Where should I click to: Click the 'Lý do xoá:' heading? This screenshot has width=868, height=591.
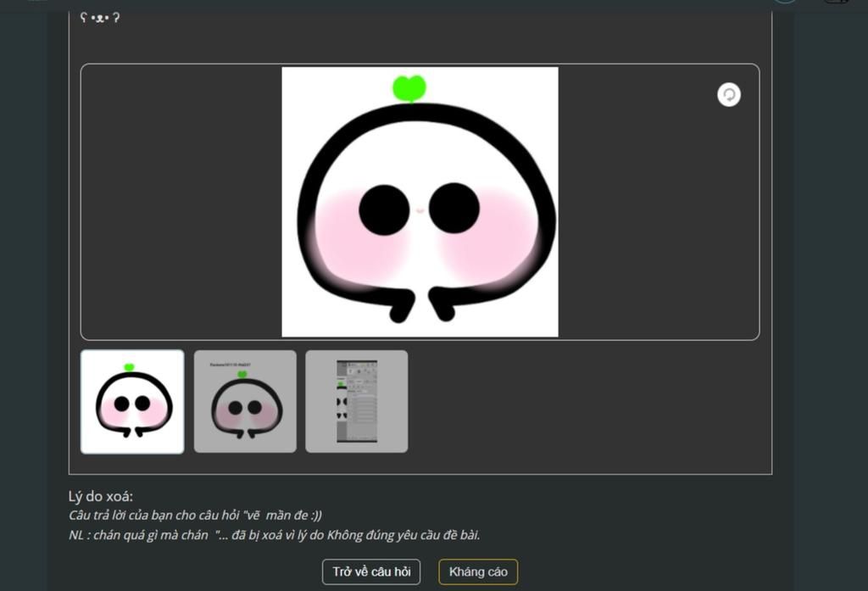pos(101,496)
